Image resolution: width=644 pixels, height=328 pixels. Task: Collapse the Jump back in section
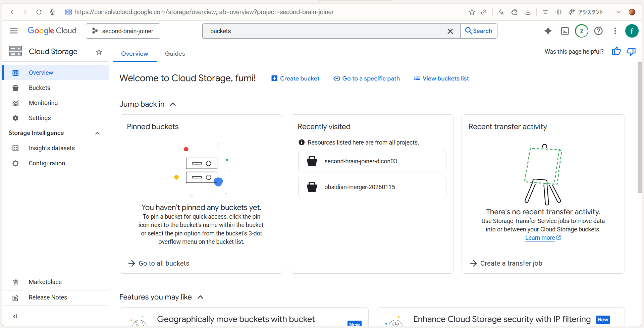tap(173, 104)
